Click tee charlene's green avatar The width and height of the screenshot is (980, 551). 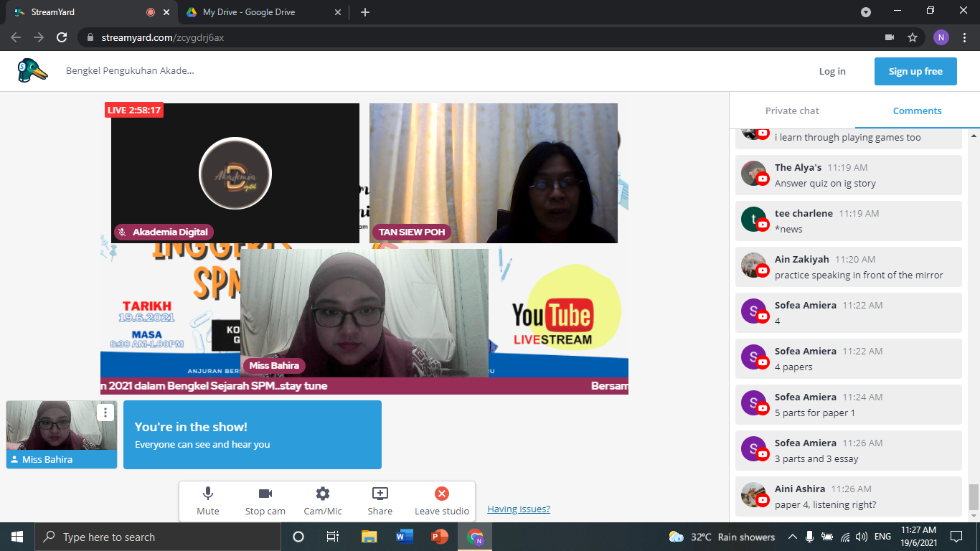pyautogui.click(x=753, y=219)
